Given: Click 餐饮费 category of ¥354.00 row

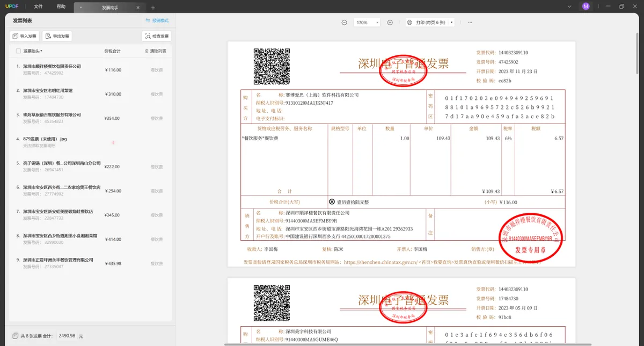Looking at the screenshot, I should [157, 118].
